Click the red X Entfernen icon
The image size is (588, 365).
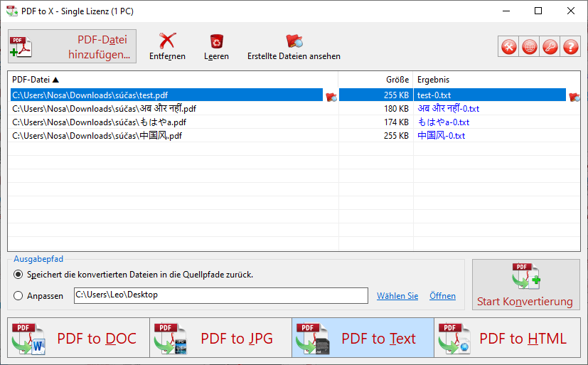pos(167,41)
